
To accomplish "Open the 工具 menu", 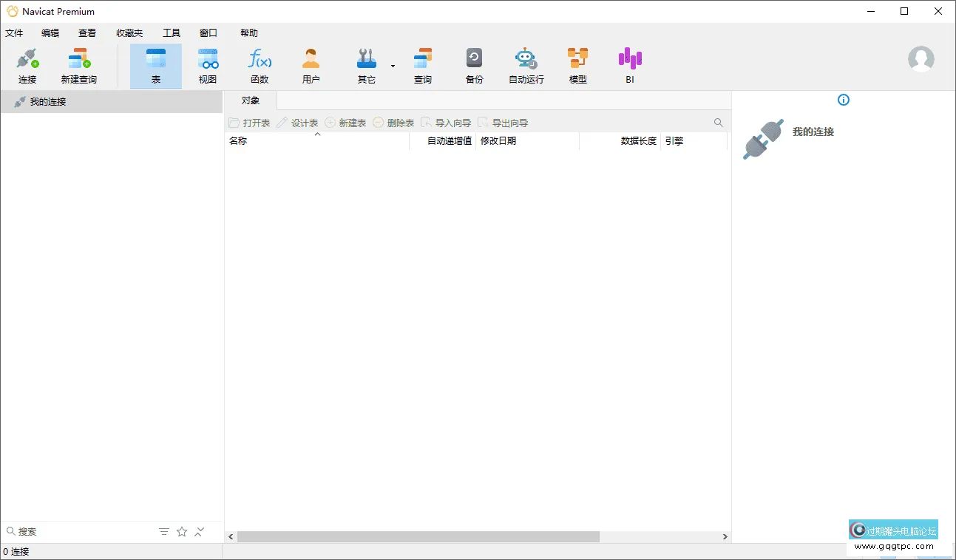I will [172, 33].
